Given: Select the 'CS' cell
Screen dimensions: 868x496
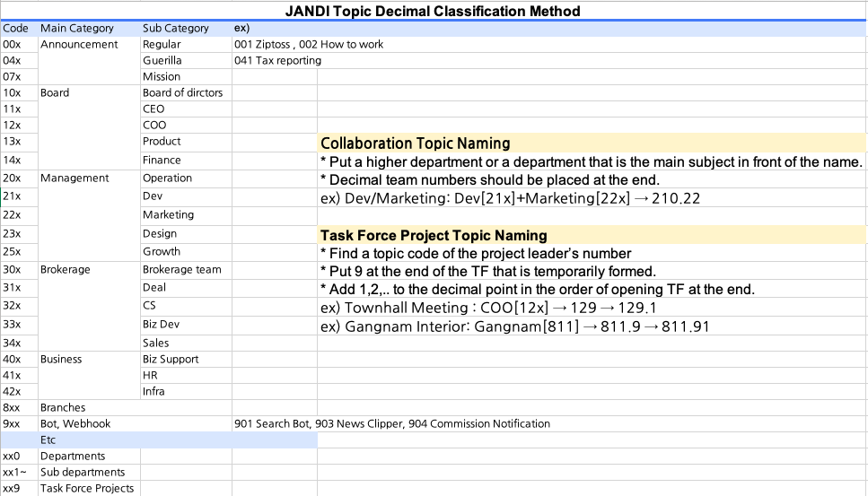Looking at the screenshot, I should pos(186,306).
